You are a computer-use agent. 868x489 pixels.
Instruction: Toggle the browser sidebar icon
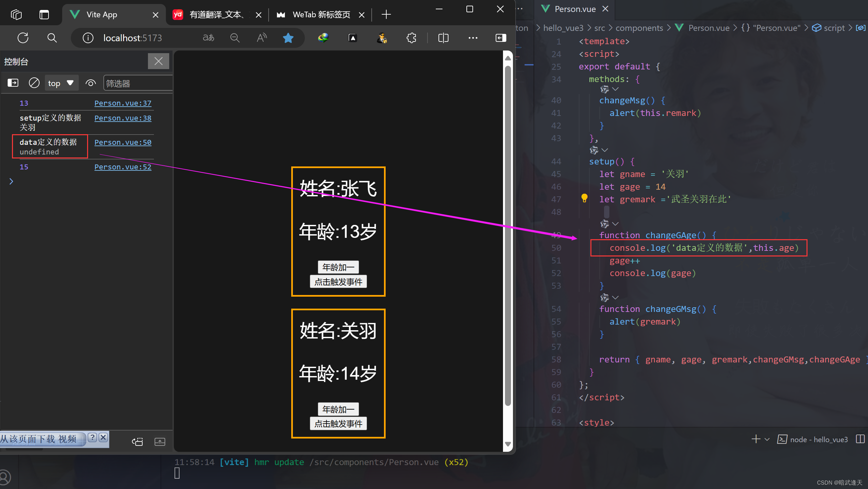point(501,38)
